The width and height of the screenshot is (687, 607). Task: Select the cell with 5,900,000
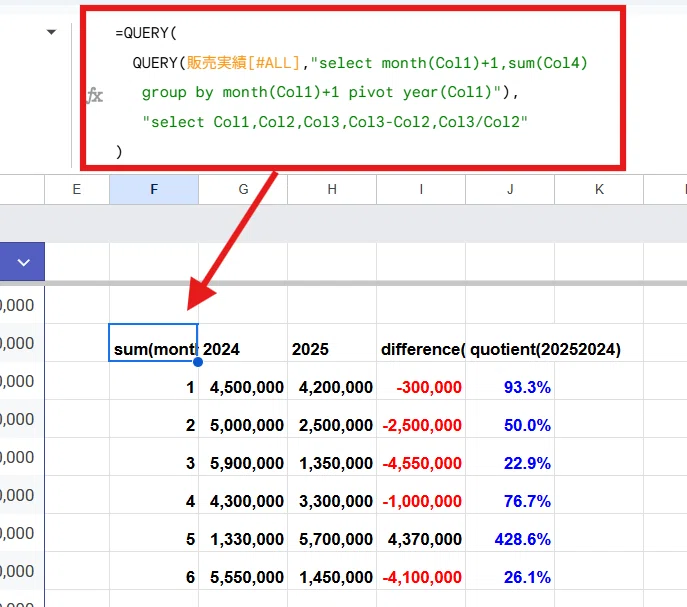[x=243, y=457]
